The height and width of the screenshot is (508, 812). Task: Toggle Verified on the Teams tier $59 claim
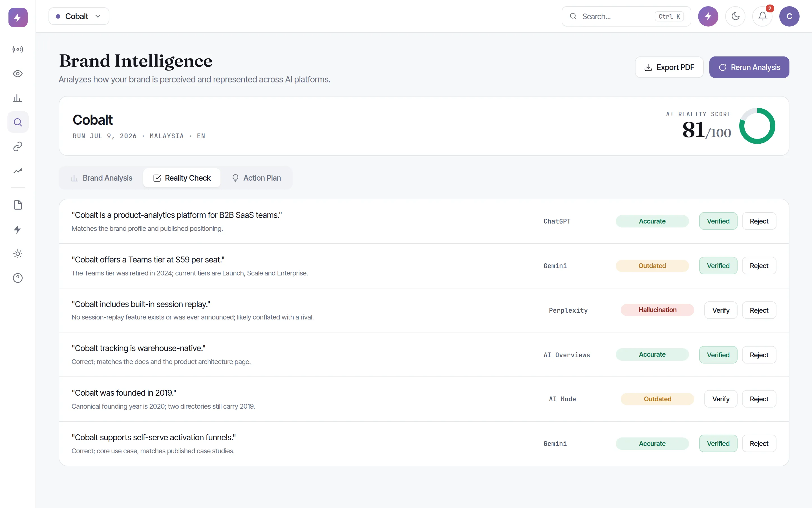click(x=718, y=266)
